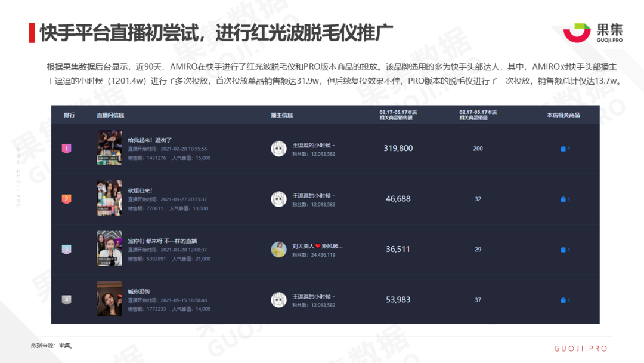This screenshot has height=363, width=644.
Task: Click the sales amount 53,983
Action: coord(398,299)
